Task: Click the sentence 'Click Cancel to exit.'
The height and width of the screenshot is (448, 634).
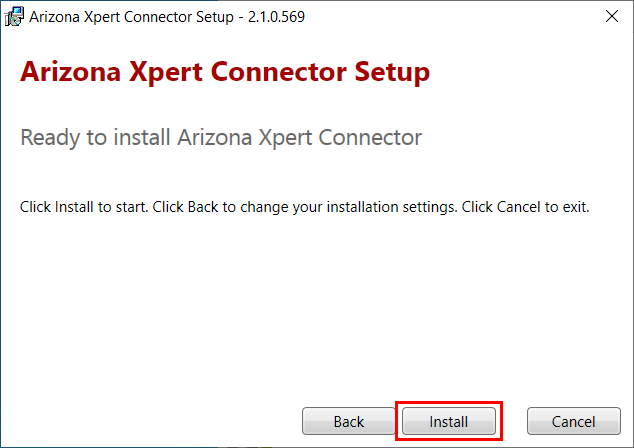Action: pos(526,207)
